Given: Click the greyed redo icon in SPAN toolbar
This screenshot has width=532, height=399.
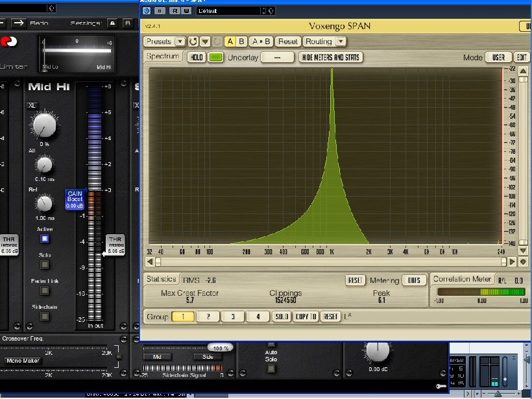Looking at the screenshot, I should coord(217,42).
